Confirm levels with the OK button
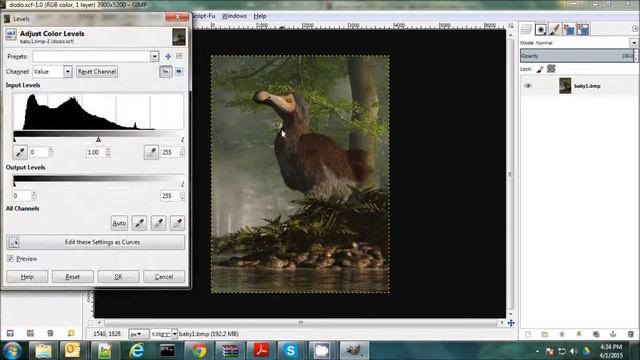This screenshot has height=360, width=640. [118, 277]
